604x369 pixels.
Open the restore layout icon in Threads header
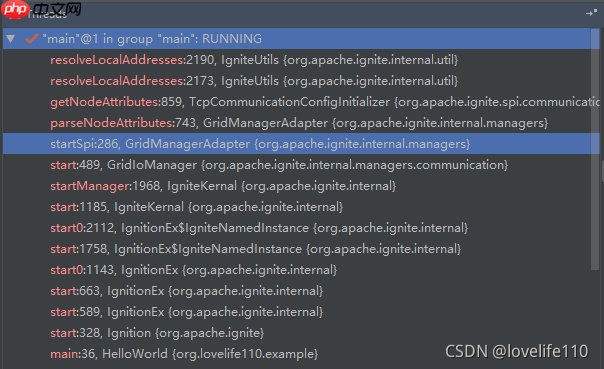click(x=591, y=13)
